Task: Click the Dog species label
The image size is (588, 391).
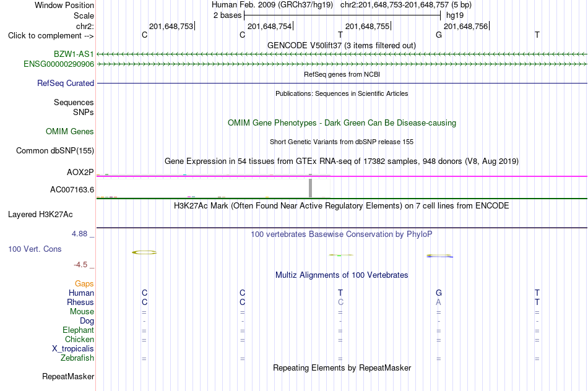Action: 87,320
